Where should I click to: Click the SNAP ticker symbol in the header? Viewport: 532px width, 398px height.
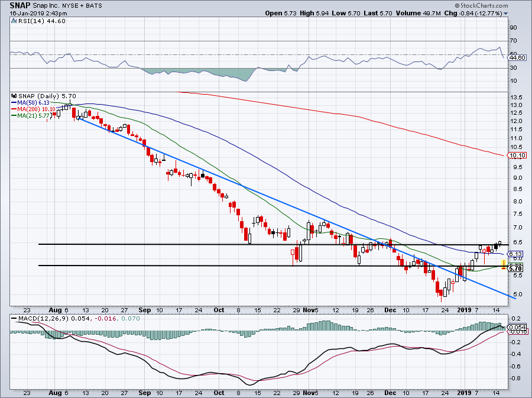tap(20, 4)
